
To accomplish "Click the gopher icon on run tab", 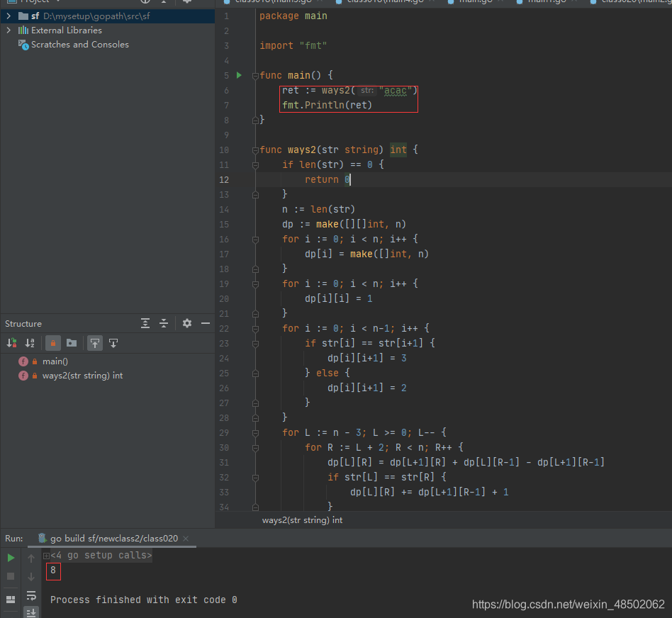I will 43,539.
